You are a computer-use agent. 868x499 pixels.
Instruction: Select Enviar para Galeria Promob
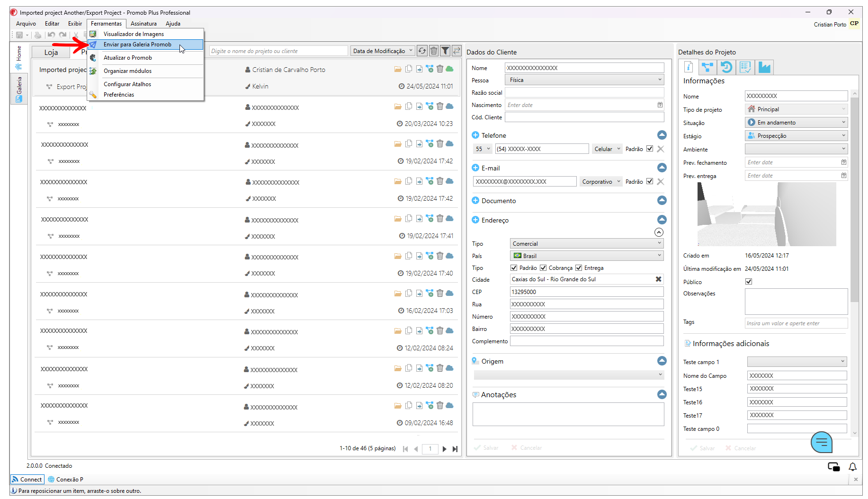click(x=146, y=45)
